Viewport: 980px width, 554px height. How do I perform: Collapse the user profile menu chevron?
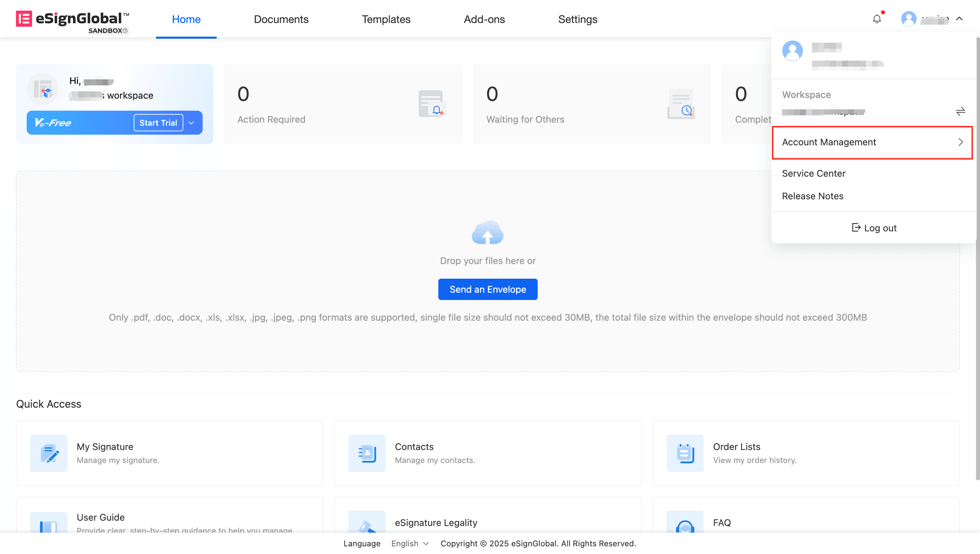(x=959, y=19)
